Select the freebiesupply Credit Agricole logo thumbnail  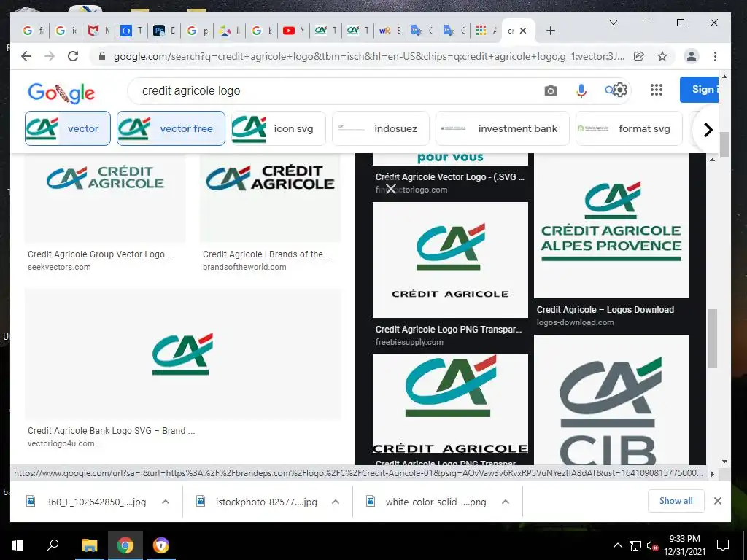point(450,260)
